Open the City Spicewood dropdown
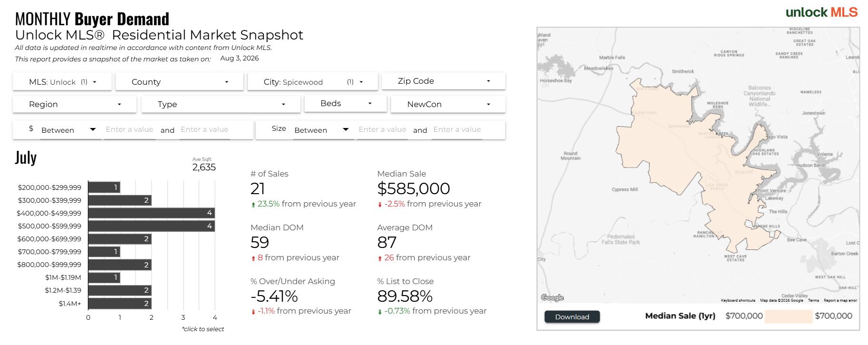The height and width of the screenshot is (345, 868). (313, 82)
